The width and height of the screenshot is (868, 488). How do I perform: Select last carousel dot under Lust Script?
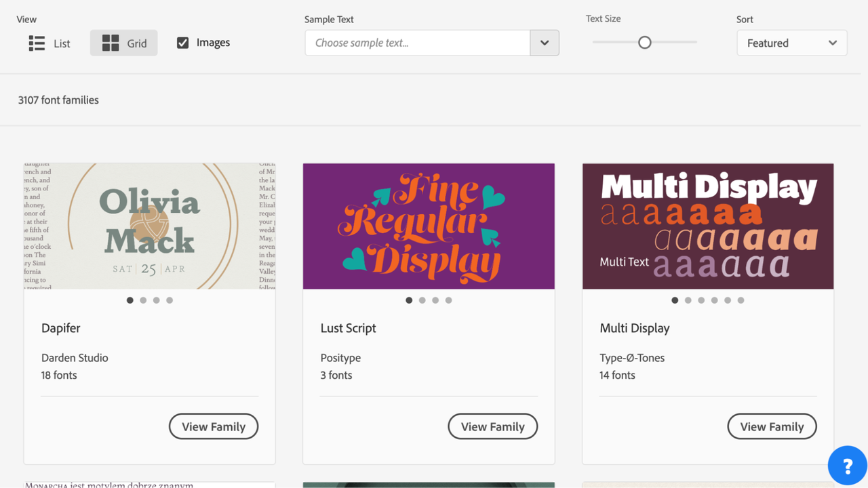point(448,300)
